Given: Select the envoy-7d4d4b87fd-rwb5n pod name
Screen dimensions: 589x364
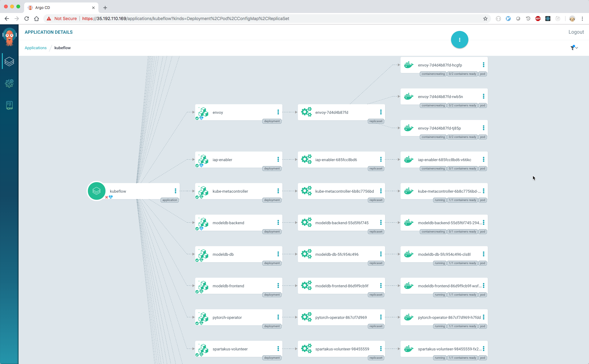Looking at the screenshot, I should (x=440, y=96).
